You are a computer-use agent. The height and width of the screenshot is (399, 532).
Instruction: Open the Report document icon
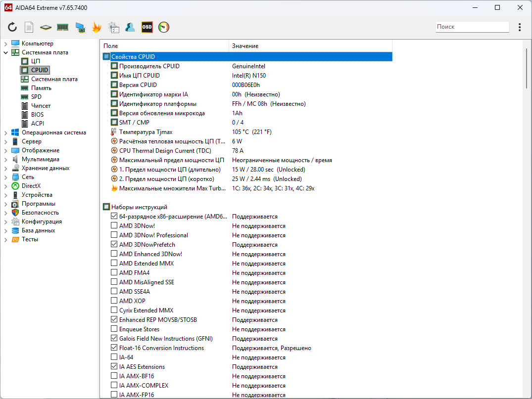[x=29, y=27]
